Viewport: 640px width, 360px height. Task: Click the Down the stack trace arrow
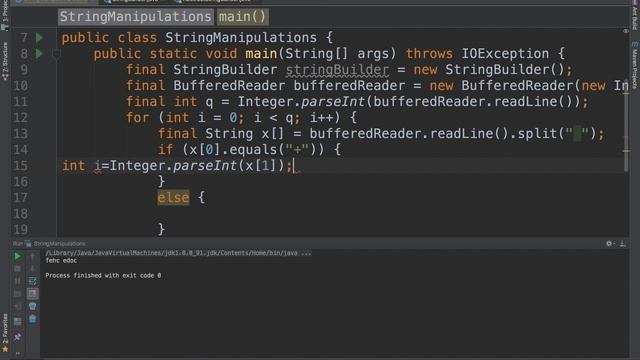[33, 269]
